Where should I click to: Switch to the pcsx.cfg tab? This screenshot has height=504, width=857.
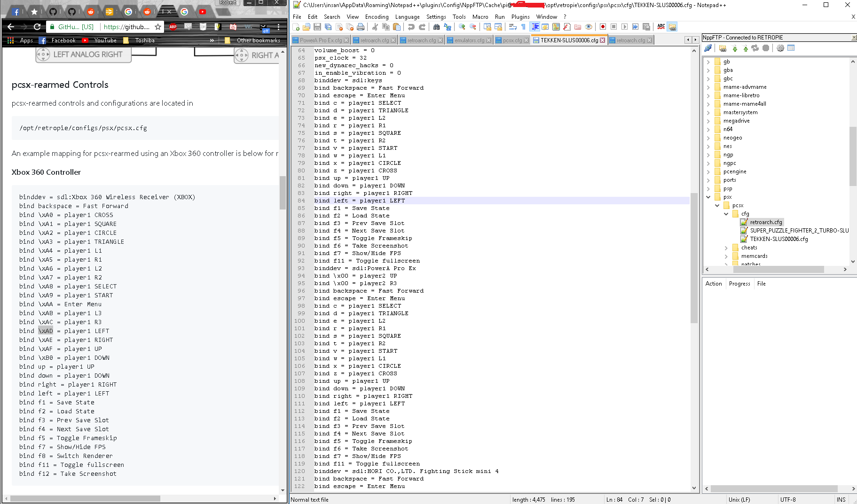(x=512, y=40)
